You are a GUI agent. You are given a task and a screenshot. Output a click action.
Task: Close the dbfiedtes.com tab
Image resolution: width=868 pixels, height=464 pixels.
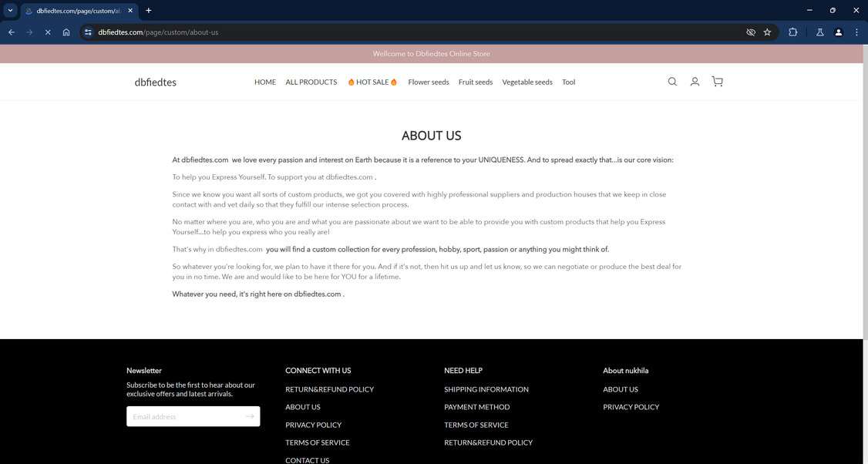(130, 11)
